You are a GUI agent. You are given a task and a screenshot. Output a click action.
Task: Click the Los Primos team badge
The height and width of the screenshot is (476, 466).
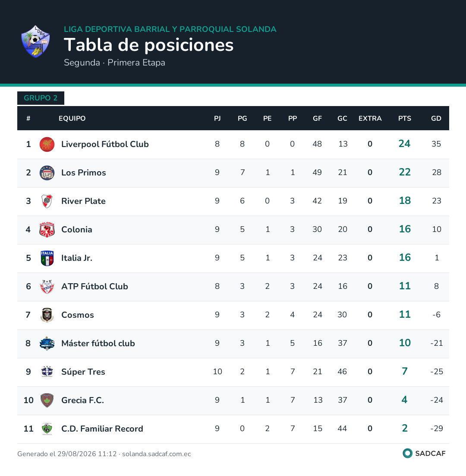tap(47, 173)
